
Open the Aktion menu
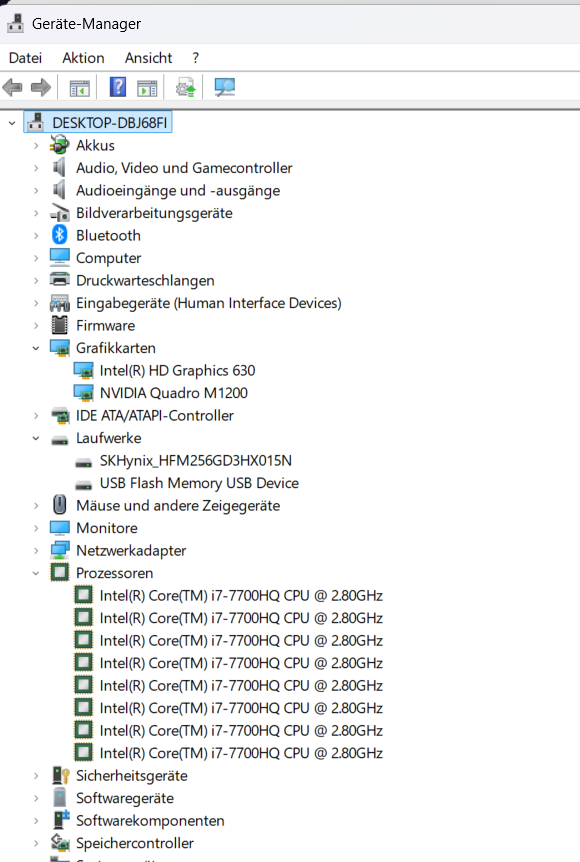pyautogui.click(x=83, y=58)
